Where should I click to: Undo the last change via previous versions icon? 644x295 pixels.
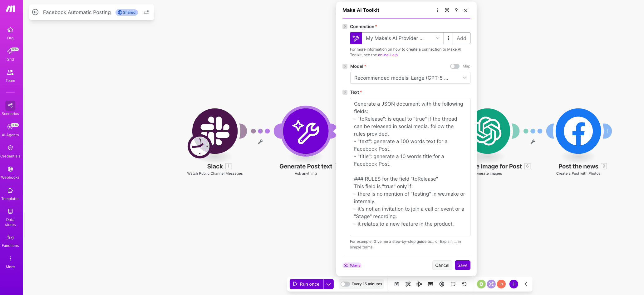pos(464,284)
